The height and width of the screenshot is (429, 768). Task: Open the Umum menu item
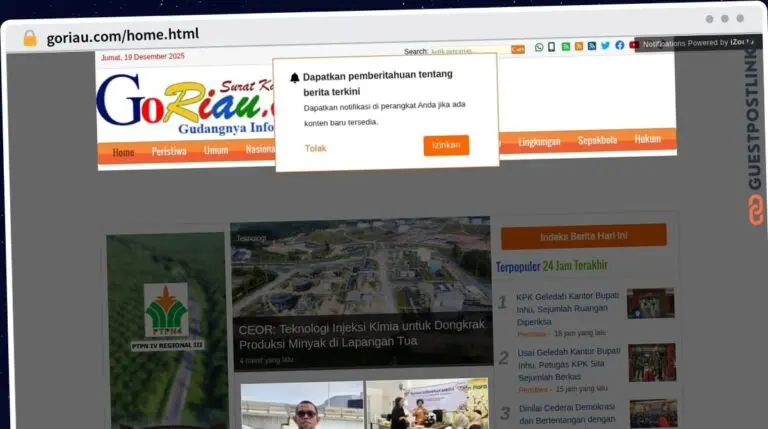pos(216,150)
